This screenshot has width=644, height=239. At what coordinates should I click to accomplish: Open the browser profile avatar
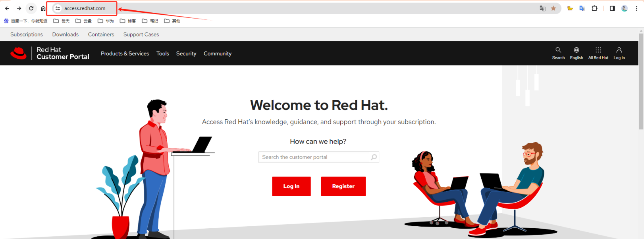tap(624, 8)
